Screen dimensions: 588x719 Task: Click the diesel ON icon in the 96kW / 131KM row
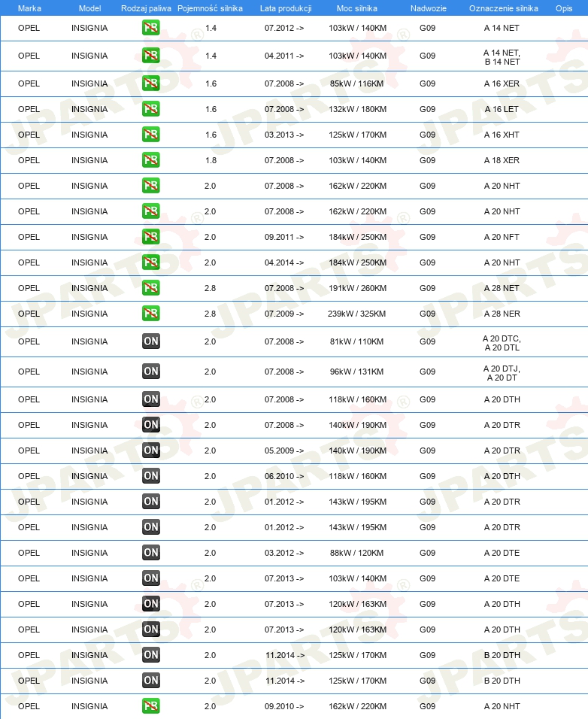(151, 372)
